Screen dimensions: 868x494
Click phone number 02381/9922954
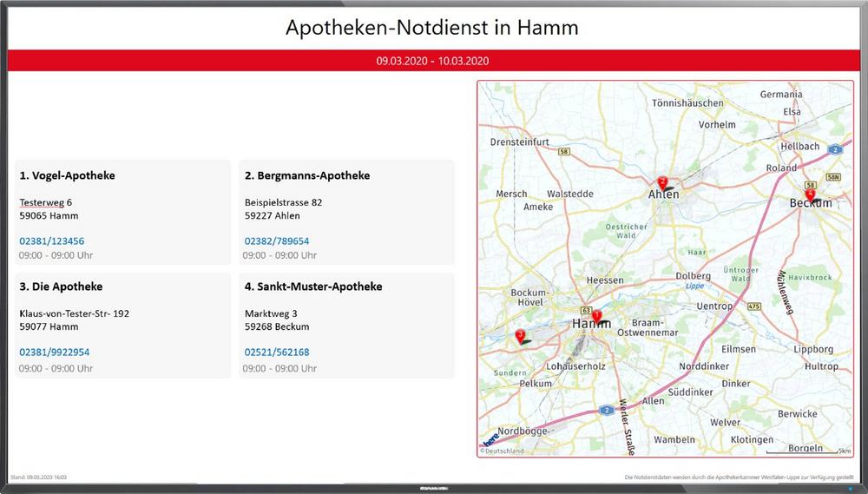(55, 352)
